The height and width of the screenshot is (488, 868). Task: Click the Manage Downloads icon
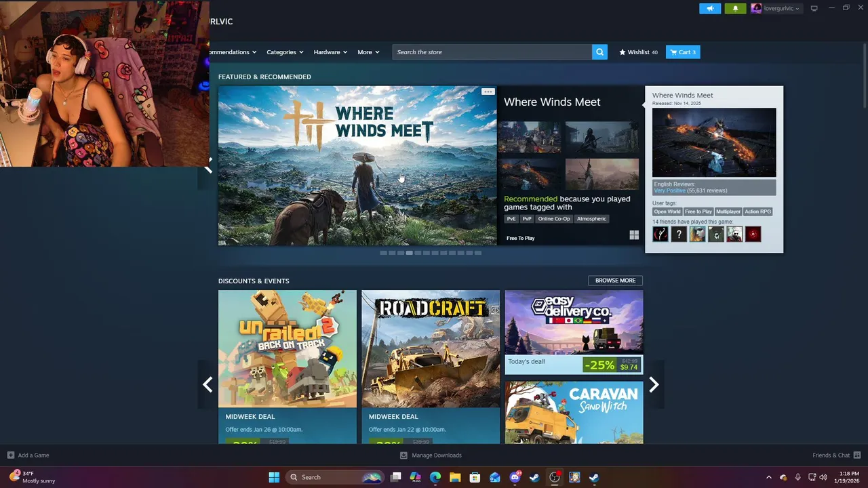point(403,455)
